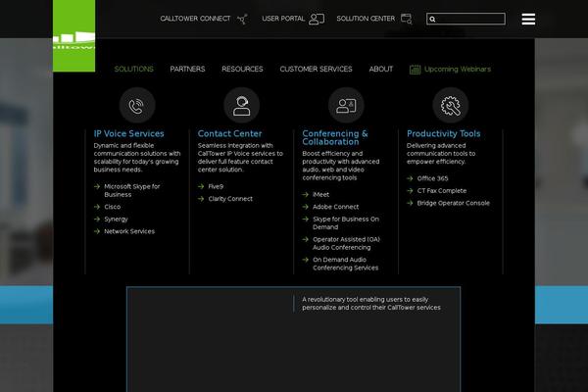The width and height of the screenshot is (588, 392).
Task: Click the CallTower green logo
Action: (x=73, y=34)
